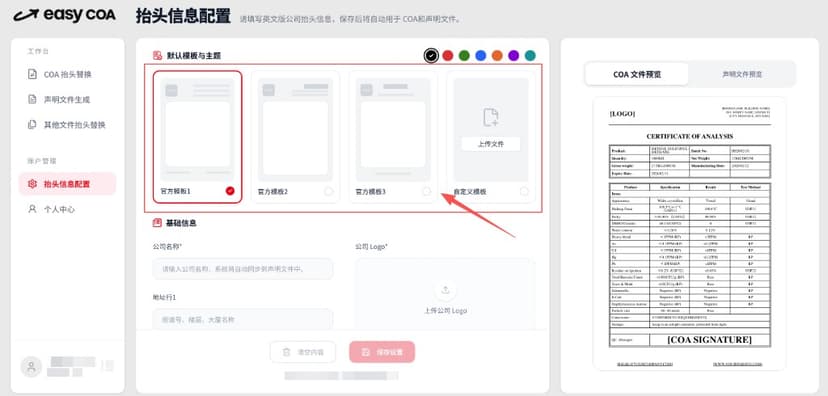The width and height of the screenshot is (828, 396).
Task: Click the 基础信息 section icon
Action: tap(157, 223)
